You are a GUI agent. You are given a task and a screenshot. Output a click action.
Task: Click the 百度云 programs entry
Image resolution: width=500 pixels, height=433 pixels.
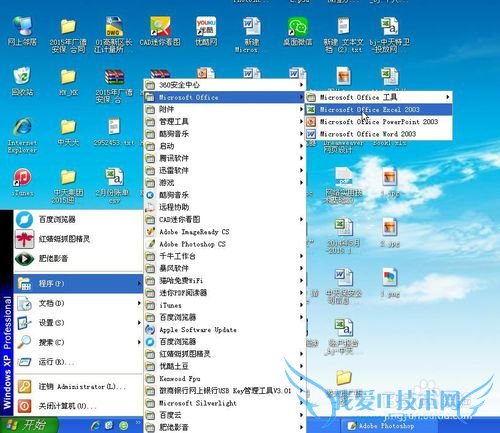[x=224, y=415]
